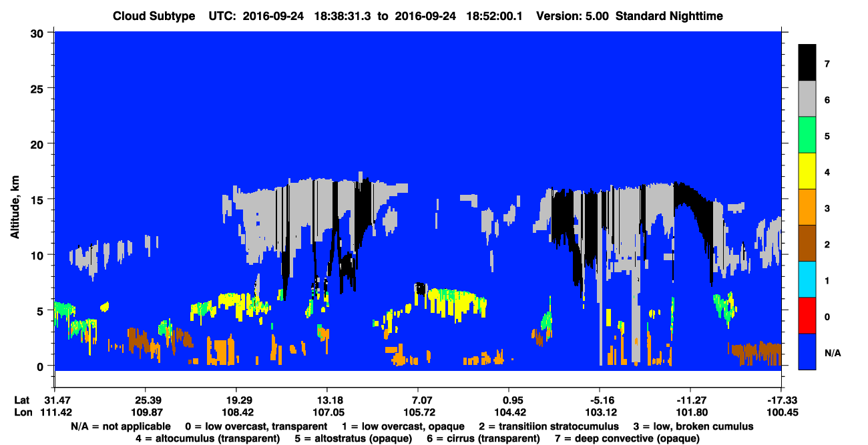Click the gray cirrus swatch labeled 6
The height and width of the screenshot is (445, 868).
tap(807, 99)
